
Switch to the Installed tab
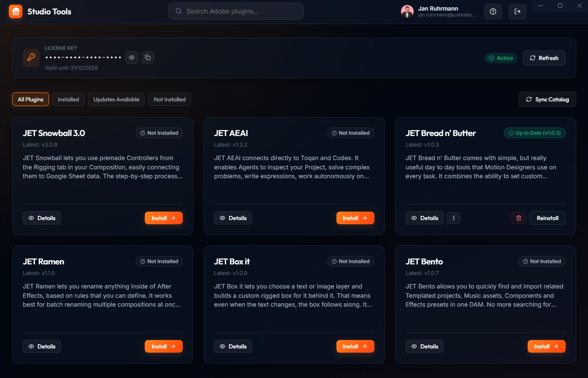pos(68,99)
